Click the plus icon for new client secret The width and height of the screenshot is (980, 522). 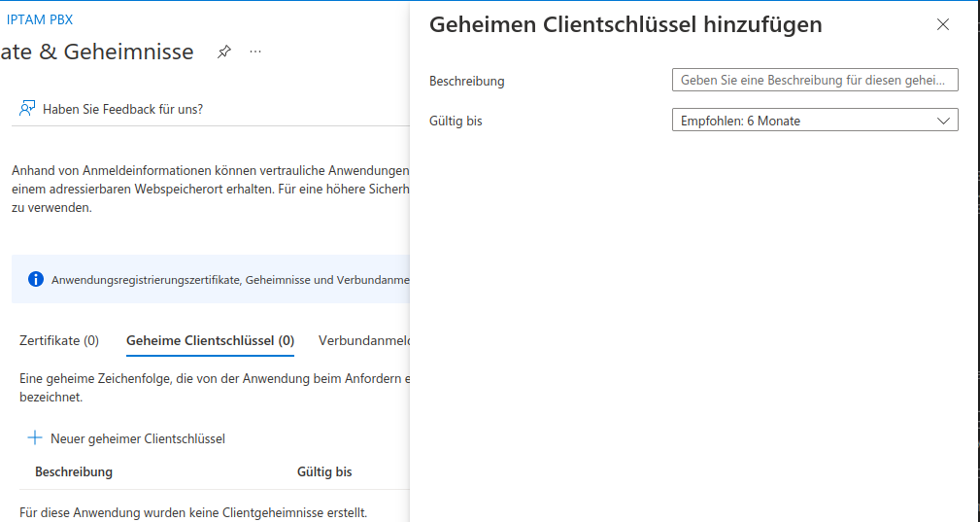[x=35, y=438]
